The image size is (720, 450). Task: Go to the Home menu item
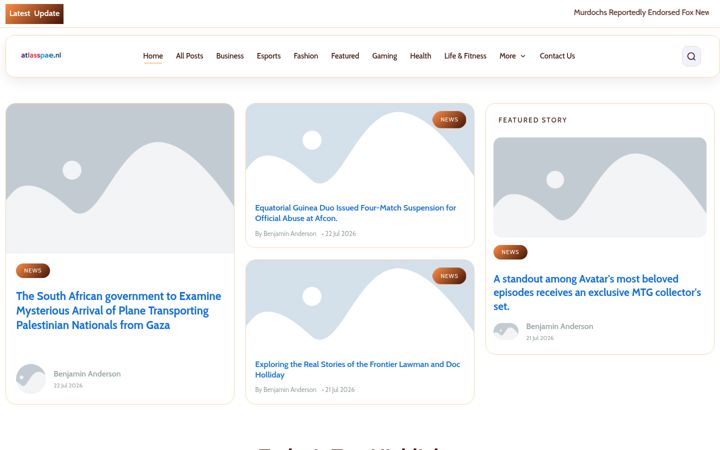pyautogui.click(x=153, y=56)
